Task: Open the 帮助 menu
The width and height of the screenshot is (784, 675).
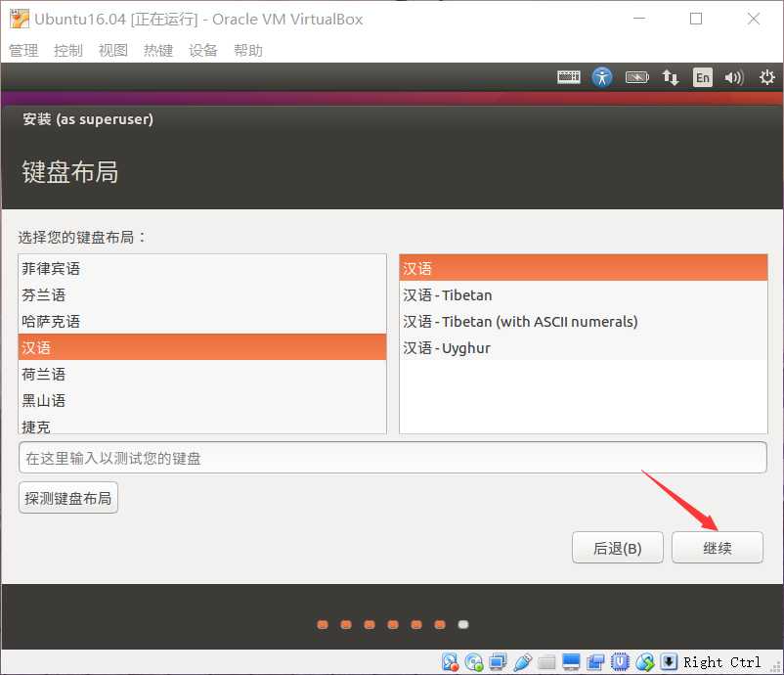Action: pos(248,50)
